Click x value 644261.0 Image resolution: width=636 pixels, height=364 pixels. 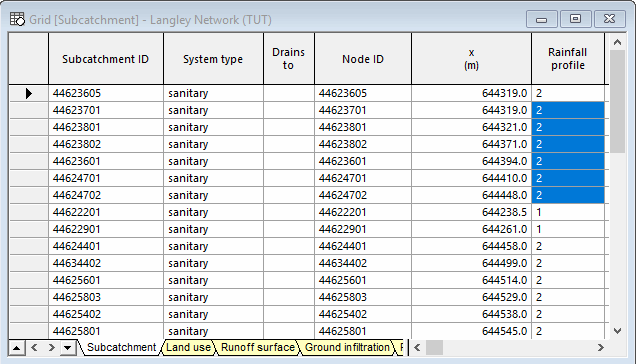click(x=471, y=229)
